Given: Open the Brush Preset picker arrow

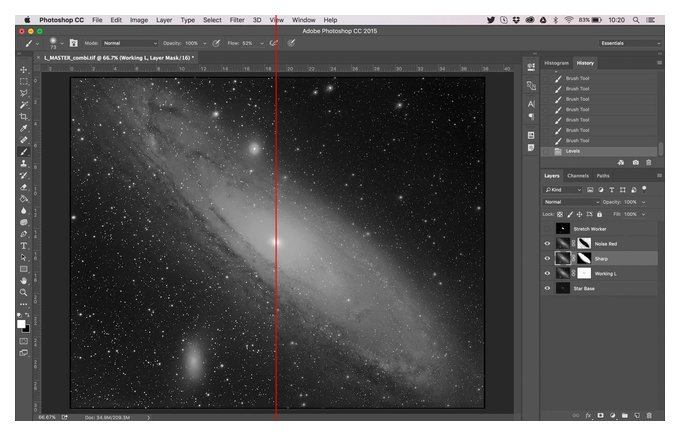Looking at the screenshot, I should click(62, 43).
